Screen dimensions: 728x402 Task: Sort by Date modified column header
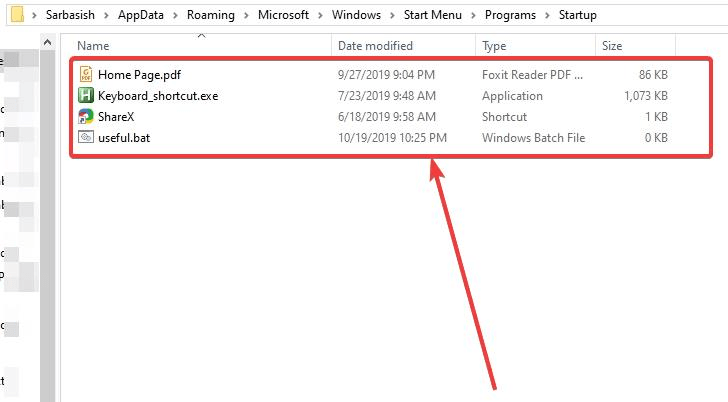(375, 46)
